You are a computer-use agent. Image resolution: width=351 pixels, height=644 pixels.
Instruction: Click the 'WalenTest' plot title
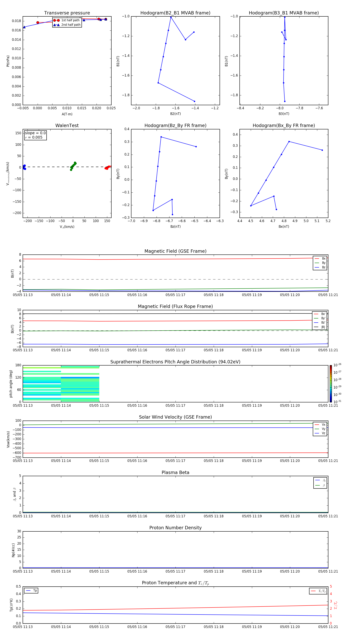(x=67, y=125)
